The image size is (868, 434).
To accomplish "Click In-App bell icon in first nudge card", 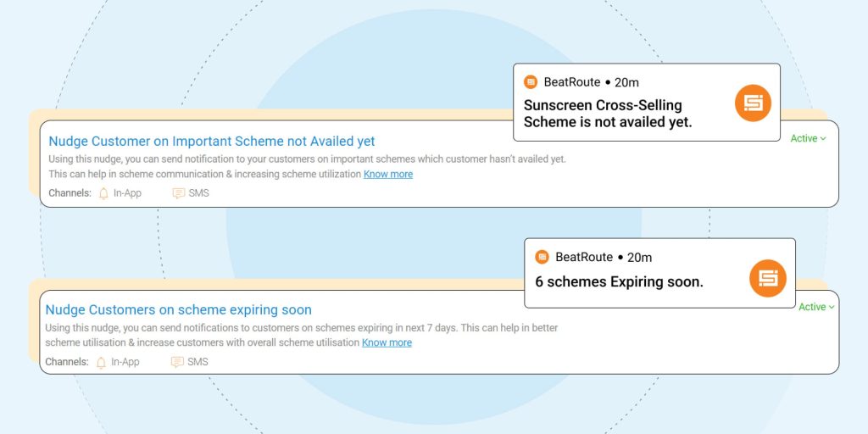I will click(x=104, y=193).
